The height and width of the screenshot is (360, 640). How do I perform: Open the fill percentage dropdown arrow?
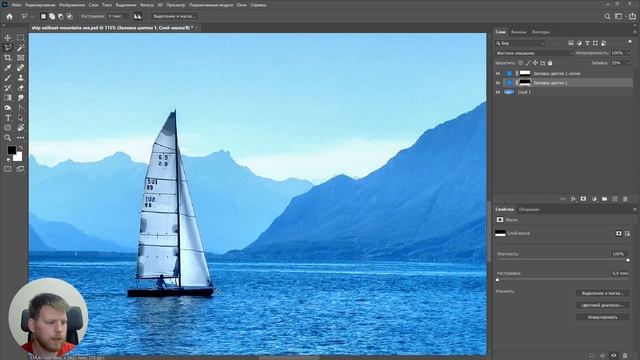(x=628, y=63)
